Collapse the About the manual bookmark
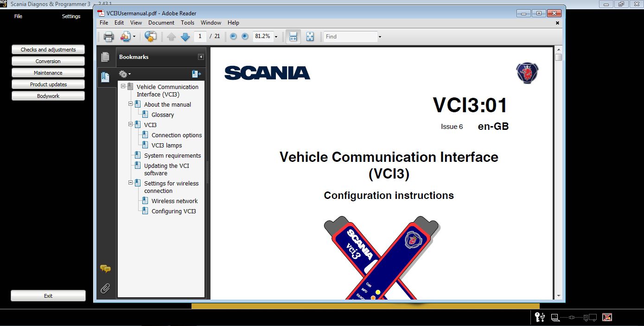This screenshot has width=644, height=326. 130,104
